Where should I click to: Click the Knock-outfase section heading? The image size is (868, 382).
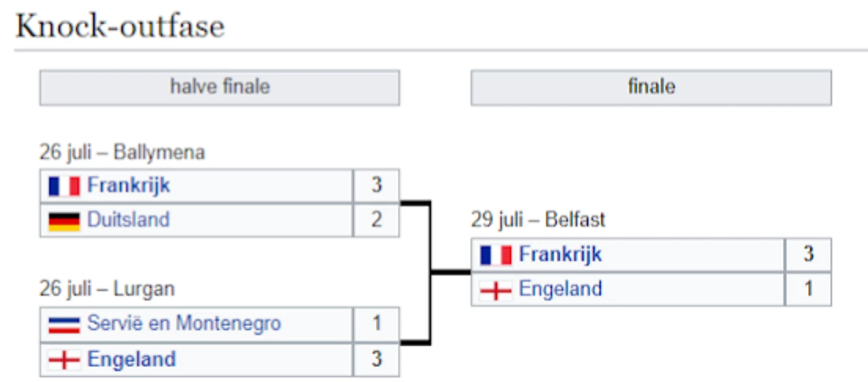120,27
